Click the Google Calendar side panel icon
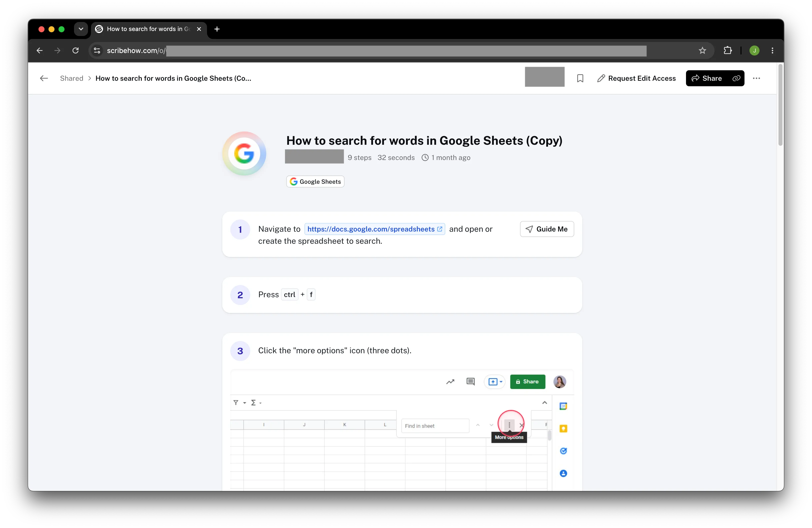812x528 pixels. pyautogui.click(x=563, y=406)
